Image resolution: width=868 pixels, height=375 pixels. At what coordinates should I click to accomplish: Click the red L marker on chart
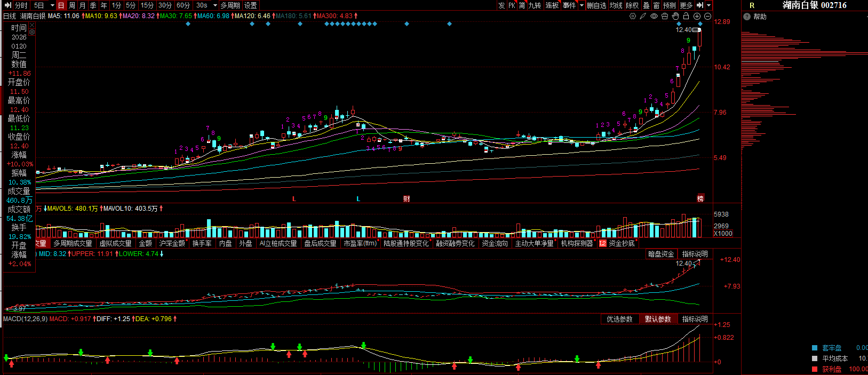(x=294, y=198)
